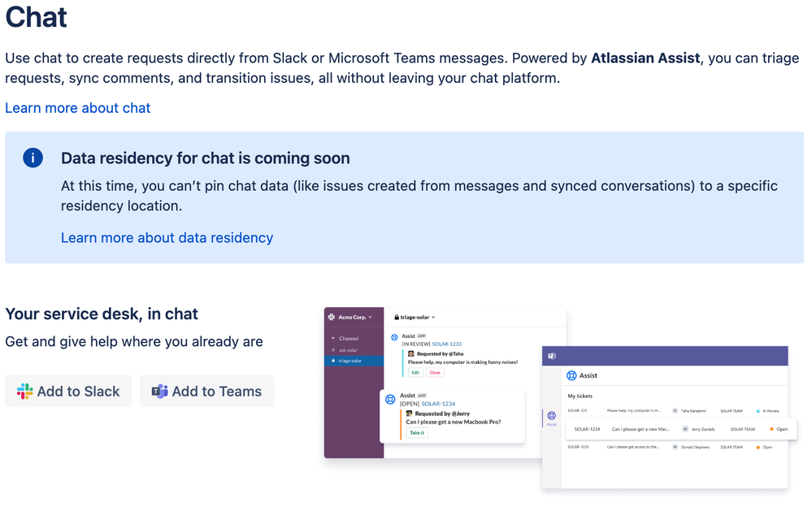
Task: Click the 'Take it' button in illustration
Action: coord(417,433)
